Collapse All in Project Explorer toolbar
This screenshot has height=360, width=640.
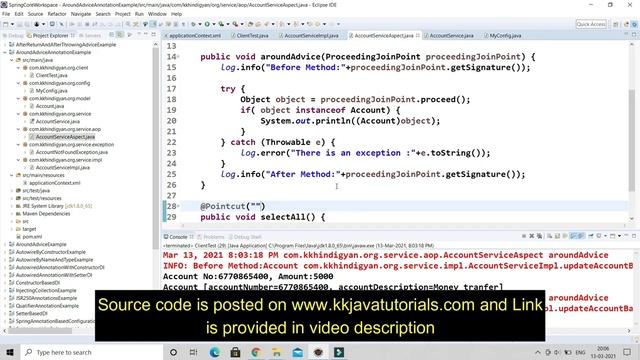pyautogui.click(x=111, y=35)
